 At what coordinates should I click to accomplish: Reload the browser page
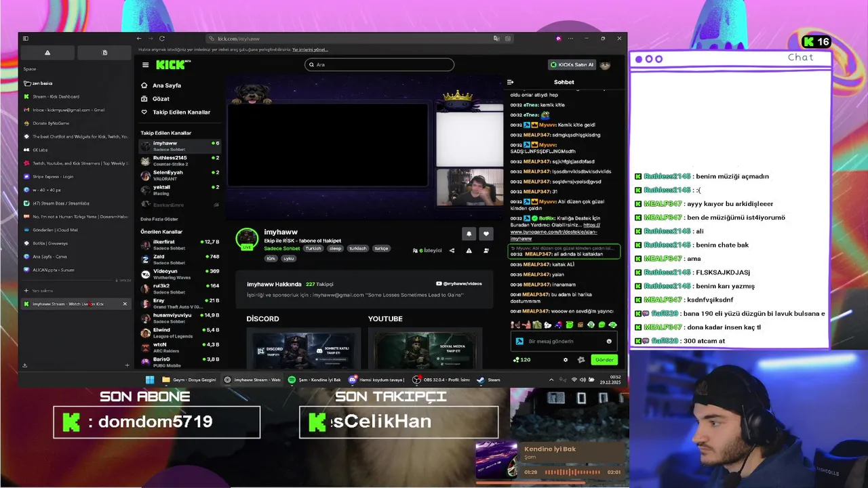[162, 39]
